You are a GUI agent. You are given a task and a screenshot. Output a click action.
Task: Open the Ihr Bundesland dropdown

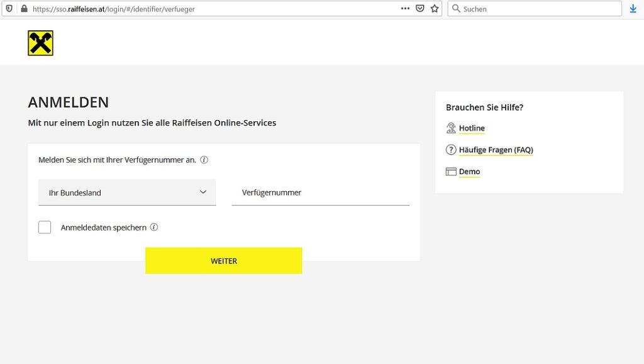pos(127,192)
